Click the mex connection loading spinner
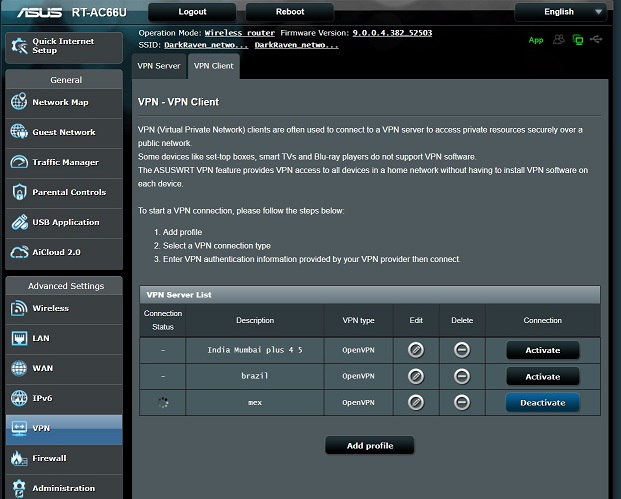 click(163, 403)
